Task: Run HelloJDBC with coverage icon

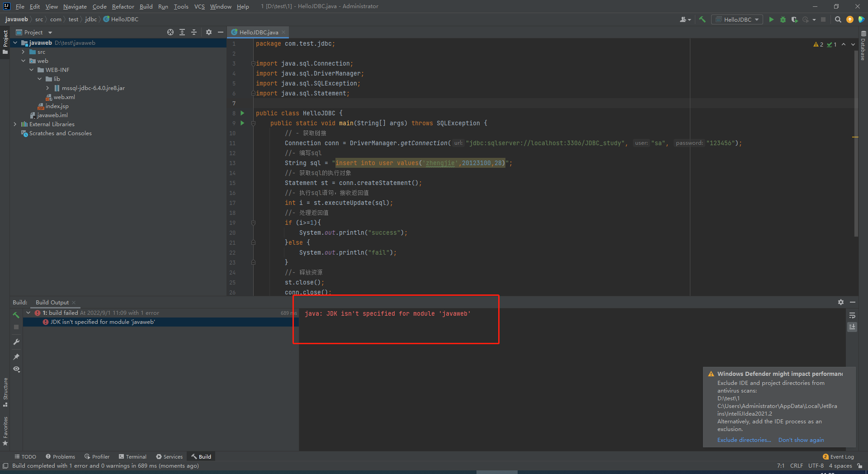Action: click(x=794, y=19)
